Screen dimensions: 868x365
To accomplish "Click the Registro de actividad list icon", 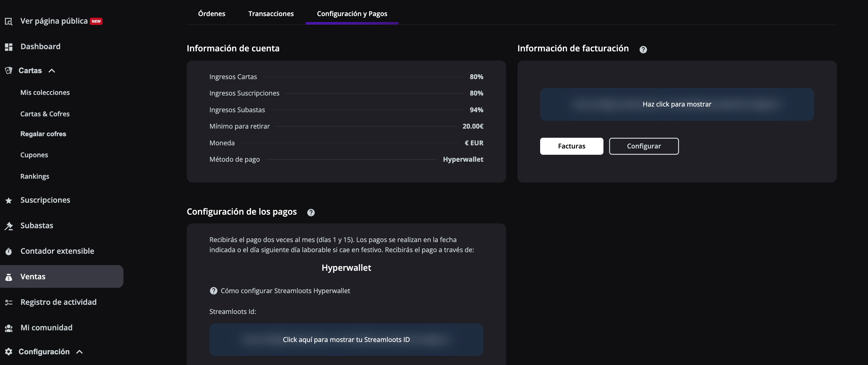I will pos(9,303).
